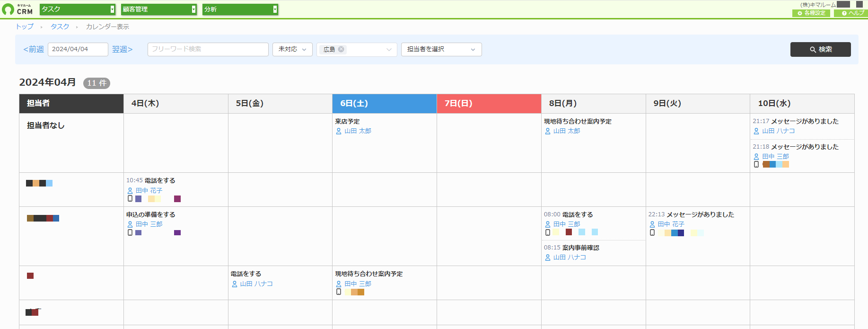Open ヘルプ help page

tap(851, 13)
